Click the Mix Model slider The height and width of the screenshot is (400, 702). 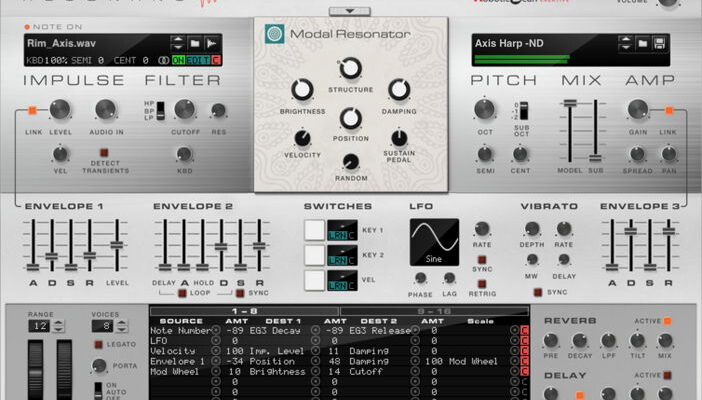[570, 125]
